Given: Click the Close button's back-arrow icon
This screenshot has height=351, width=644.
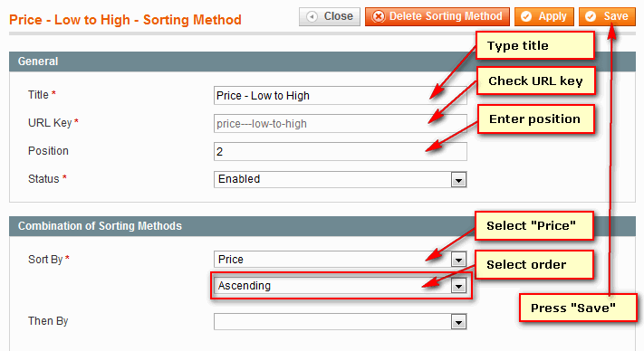Looking at the screenshot, I should (x=312, y=16).
